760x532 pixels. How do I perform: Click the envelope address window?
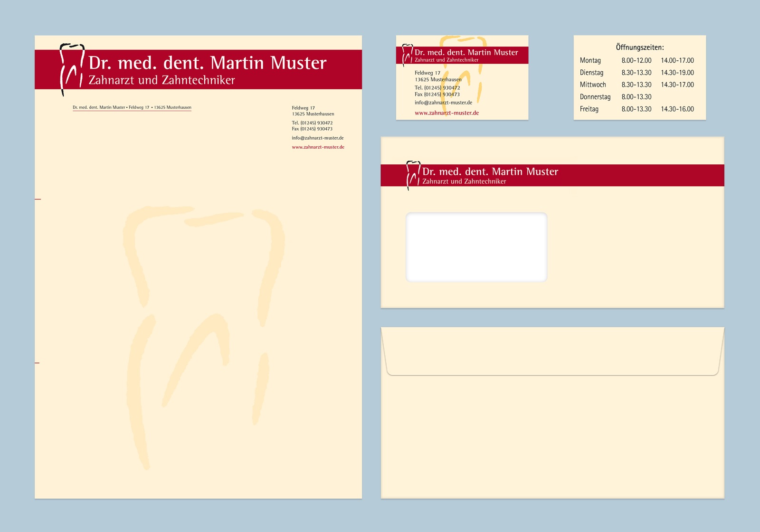pos(476,247)
